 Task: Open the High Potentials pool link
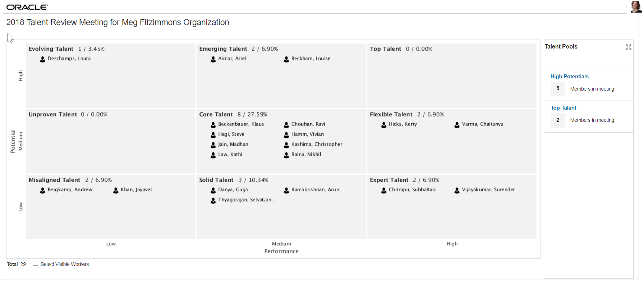pos(569,77)
